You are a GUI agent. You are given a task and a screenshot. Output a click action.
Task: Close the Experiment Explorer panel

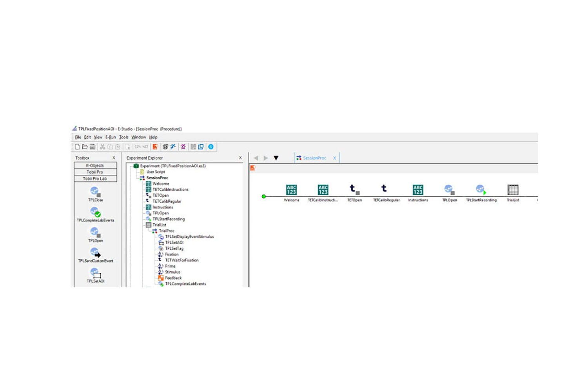tap(240, 158)
